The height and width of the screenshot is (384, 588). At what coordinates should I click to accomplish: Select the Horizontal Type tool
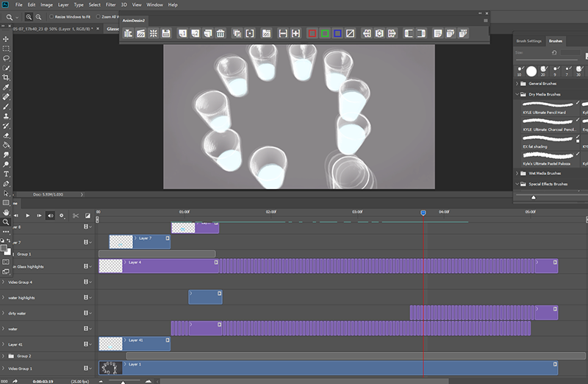6,174
